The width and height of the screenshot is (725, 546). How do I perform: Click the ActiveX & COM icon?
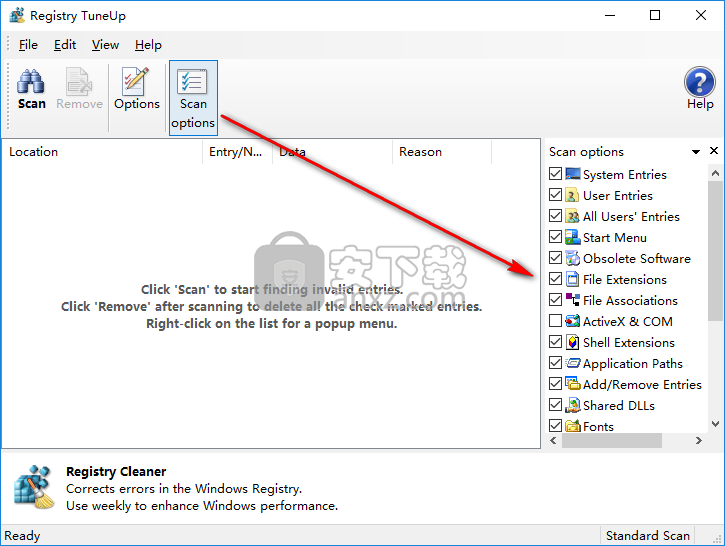(572, 321)
